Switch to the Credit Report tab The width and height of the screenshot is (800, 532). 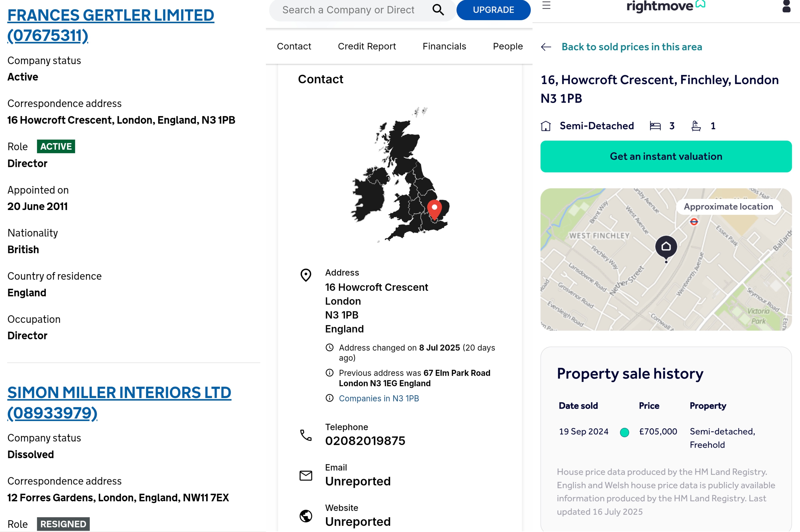pos(367,46)
